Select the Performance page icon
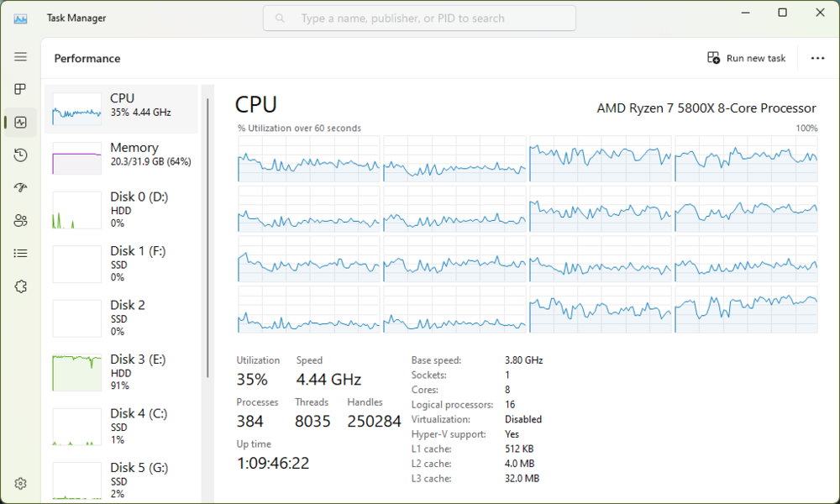The image size is (840, 504). (20, 122)
